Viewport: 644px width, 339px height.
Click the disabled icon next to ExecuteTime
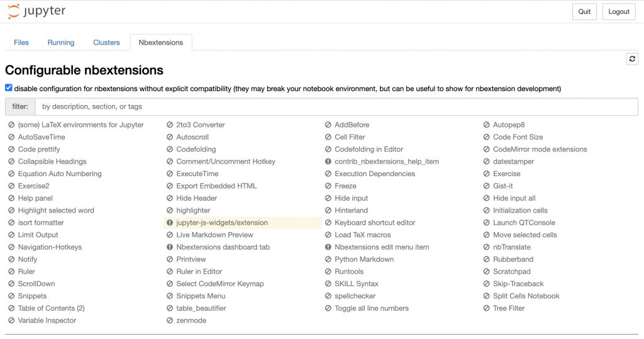click(170, 174)
